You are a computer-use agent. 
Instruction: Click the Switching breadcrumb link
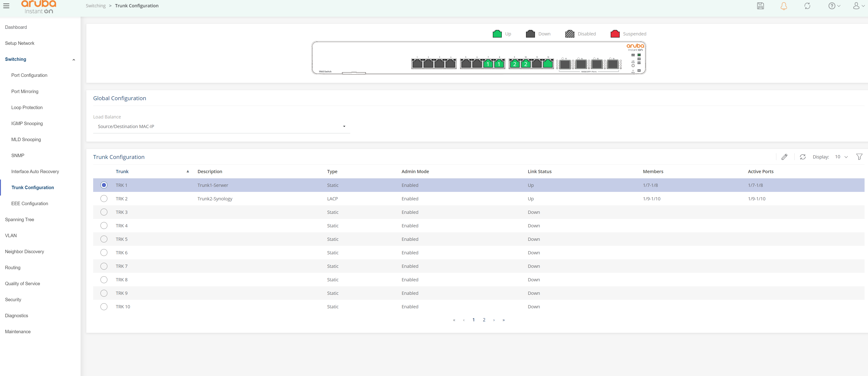[95, 6]
